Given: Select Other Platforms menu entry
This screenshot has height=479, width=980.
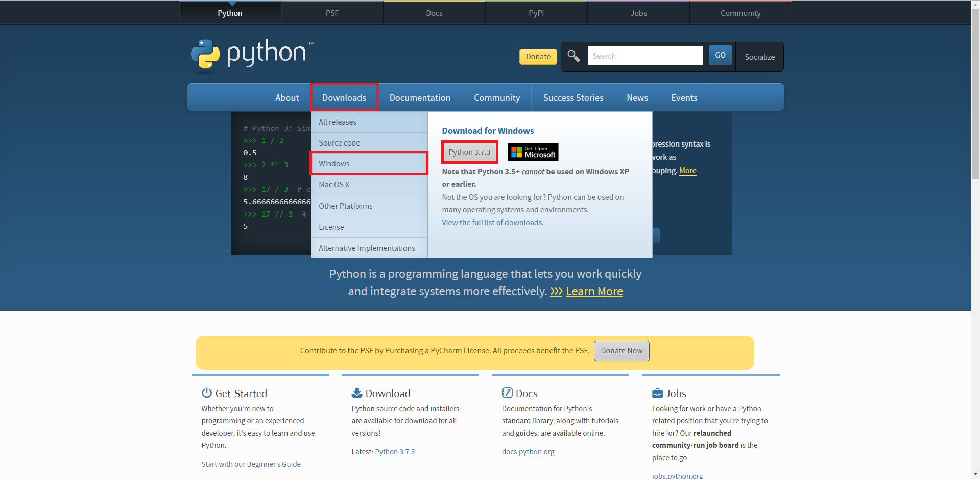Looking at the screenshot, I should (x=369, y=206).
